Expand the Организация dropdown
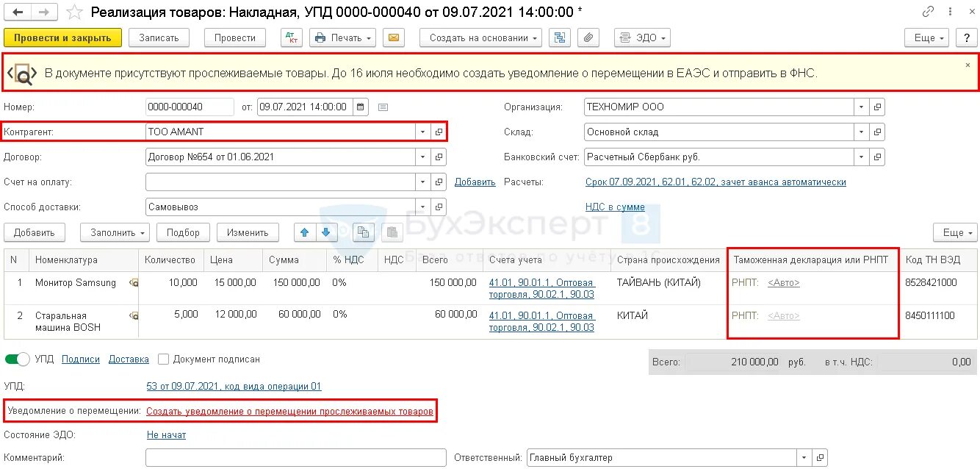 click(862, 107)
